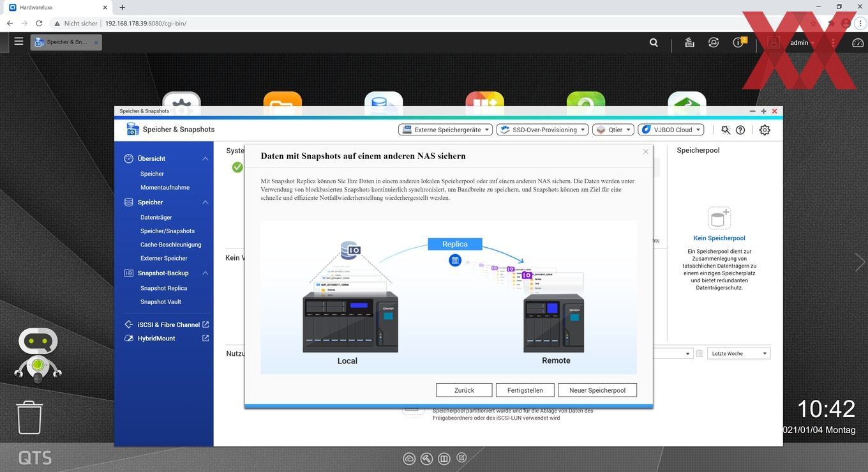This screenshot has width=868, height=472.
Task: Collapse the Speicher sidebar section chevron
Action: pyautogui.click(x=206, y=202)
